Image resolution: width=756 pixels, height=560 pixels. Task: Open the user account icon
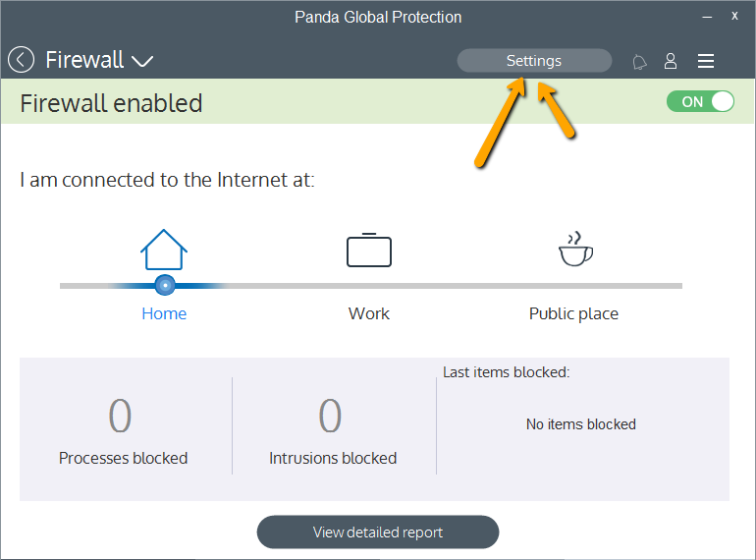click(671, 61)
